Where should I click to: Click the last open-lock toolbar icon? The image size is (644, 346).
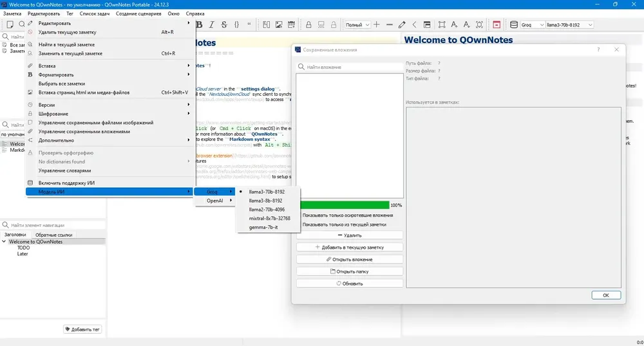tap(334, 24)
